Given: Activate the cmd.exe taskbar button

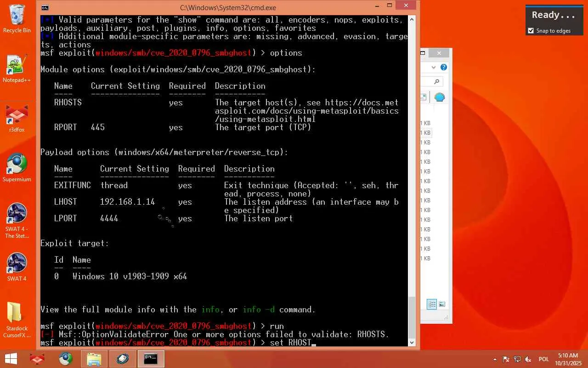Looking at the screenshot, I should tap(151, 359).
